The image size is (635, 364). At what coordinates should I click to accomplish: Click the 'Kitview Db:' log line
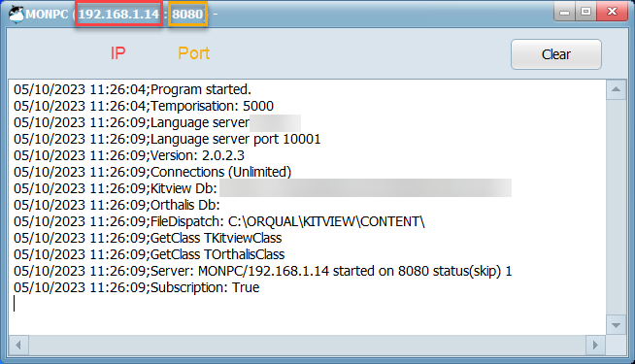[x=262, y=188]
